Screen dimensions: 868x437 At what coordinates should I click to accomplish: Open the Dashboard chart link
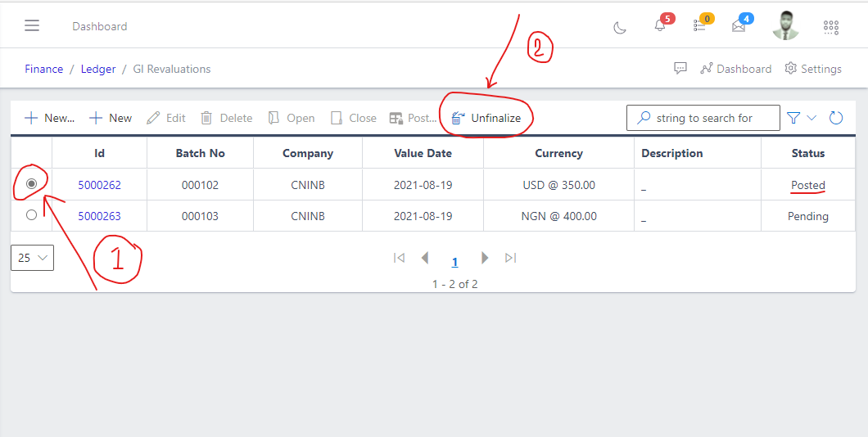click(735, 69)
